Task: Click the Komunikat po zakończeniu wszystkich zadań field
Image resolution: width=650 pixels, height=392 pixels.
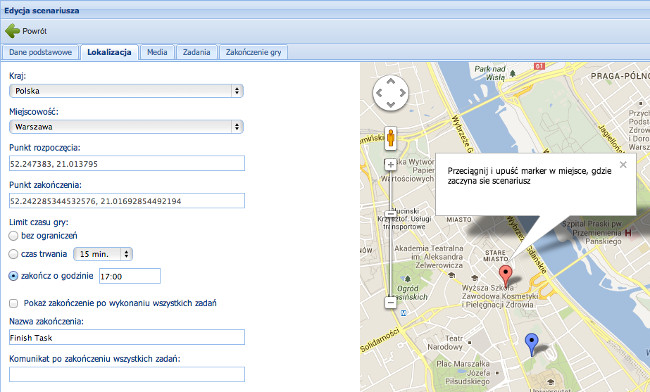Action: 127,374
